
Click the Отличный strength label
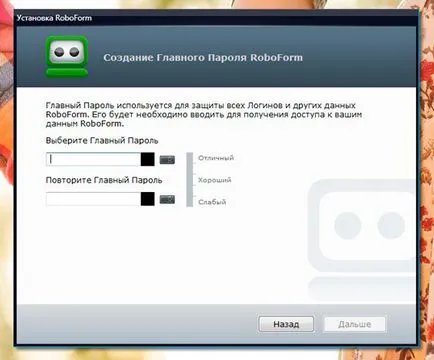tap(216, 158)
